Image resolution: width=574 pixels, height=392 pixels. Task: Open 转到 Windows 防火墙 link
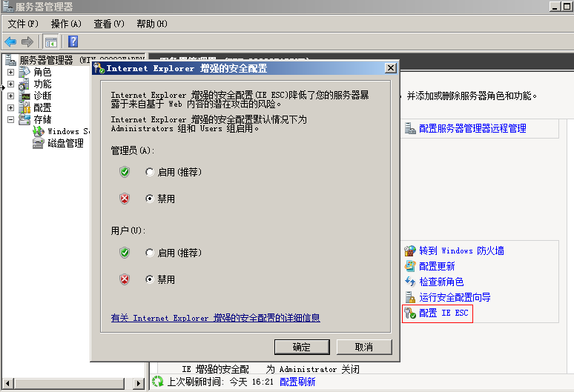461,251
